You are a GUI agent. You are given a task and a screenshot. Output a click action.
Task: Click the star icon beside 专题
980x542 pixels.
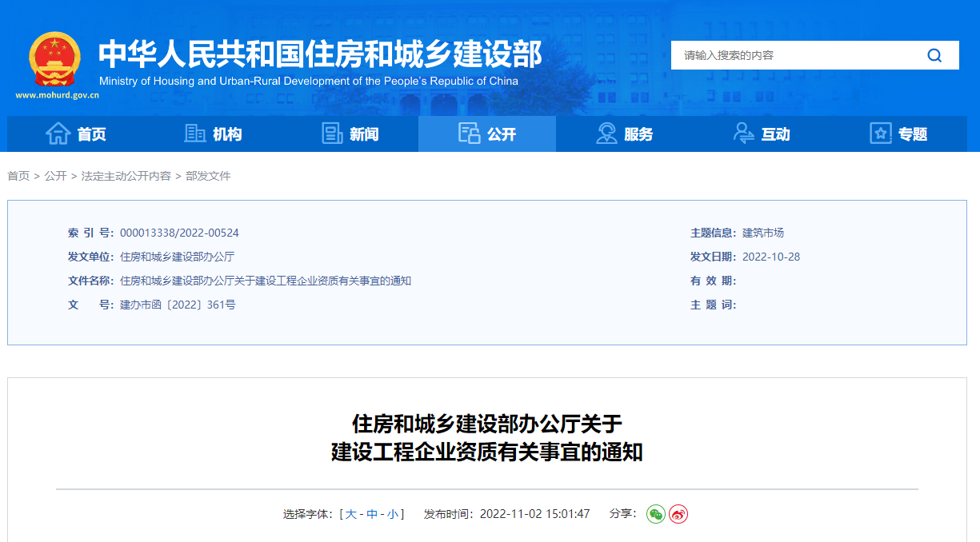[880, 134]
